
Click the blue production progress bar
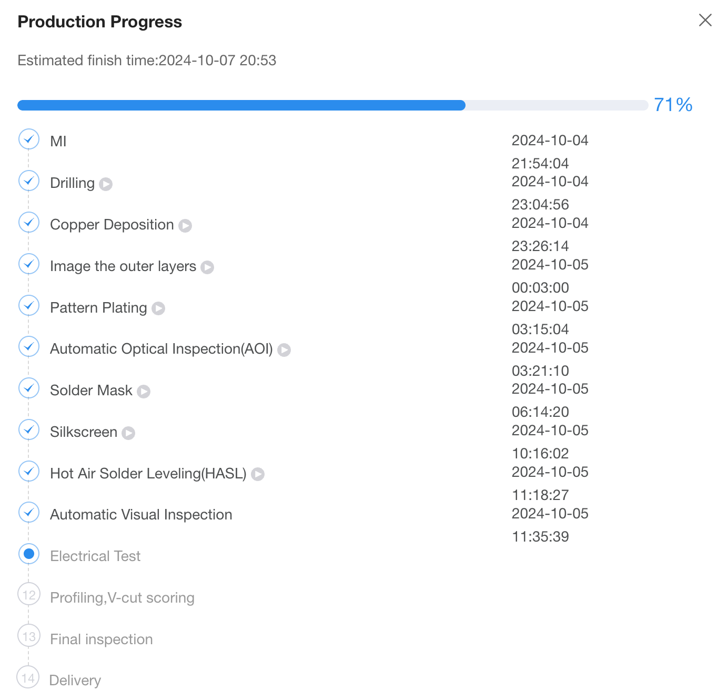[x=241, y=105]
